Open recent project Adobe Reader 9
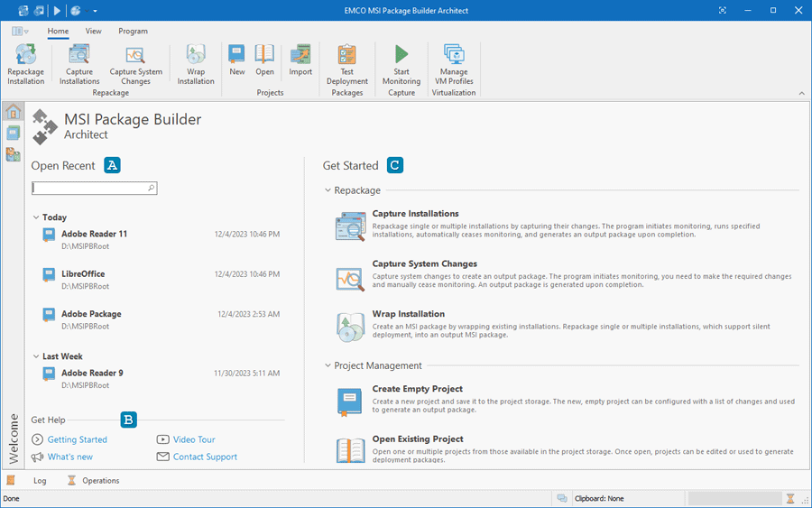 (x=161, y=379)
